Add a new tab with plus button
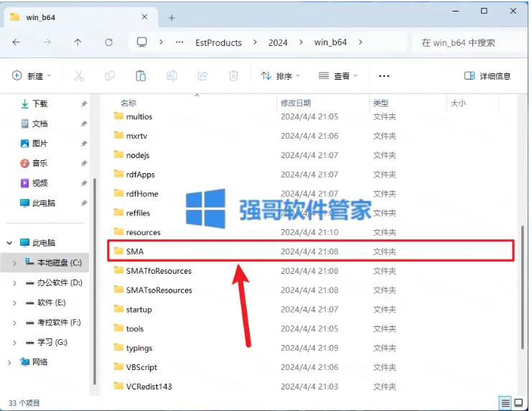The height and width of the screenshot is (411, 532). 172,18
